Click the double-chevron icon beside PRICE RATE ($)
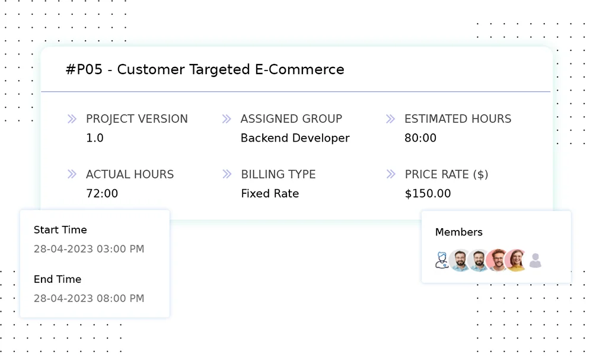This screenshot has height=364, width=593. coord(390,174)
